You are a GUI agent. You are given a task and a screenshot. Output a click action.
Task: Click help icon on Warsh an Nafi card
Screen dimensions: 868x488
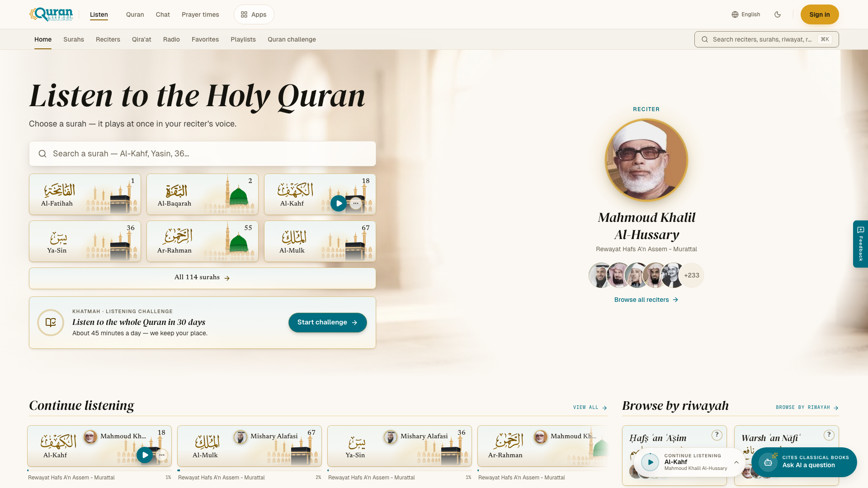coord(829,435)
